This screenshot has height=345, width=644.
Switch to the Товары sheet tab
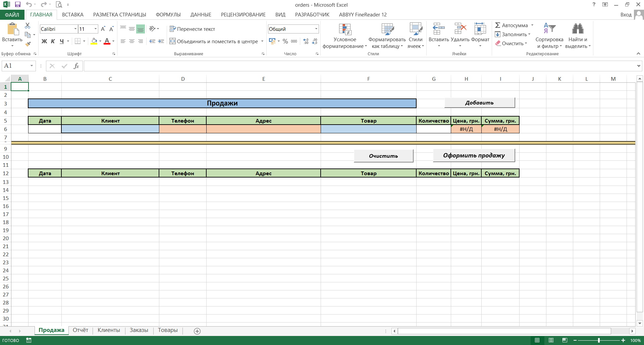168,330
